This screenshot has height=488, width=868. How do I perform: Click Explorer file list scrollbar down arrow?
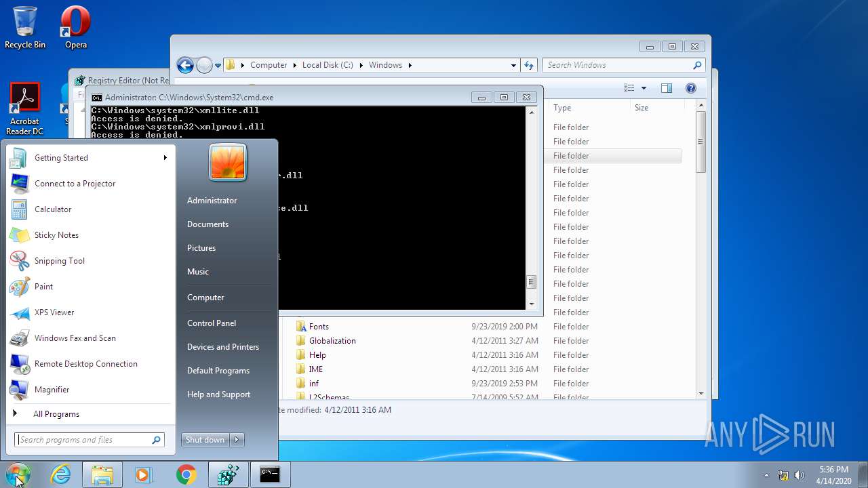[x=701, y=393]
